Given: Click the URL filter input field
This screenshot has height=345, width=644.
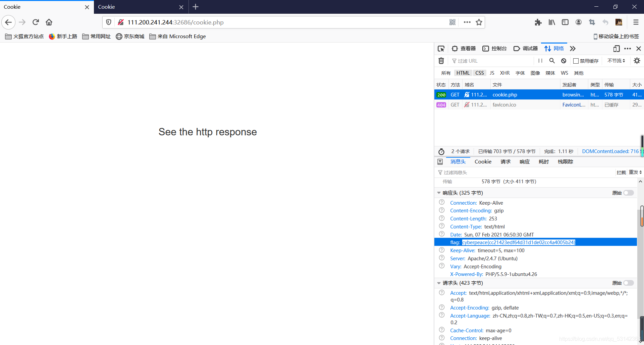Looking at the screenshot, I should click(492, 61).
